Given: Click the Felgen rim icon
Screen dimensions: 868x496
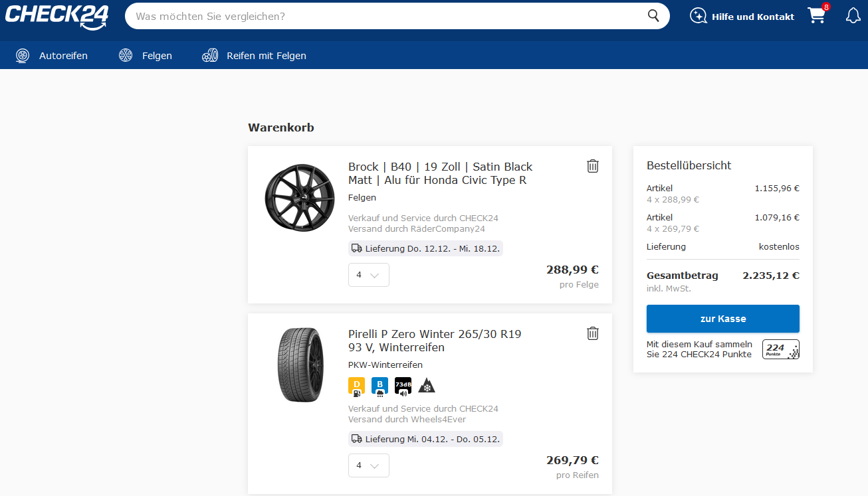Looking at the screenshot, I should [126, 56].
